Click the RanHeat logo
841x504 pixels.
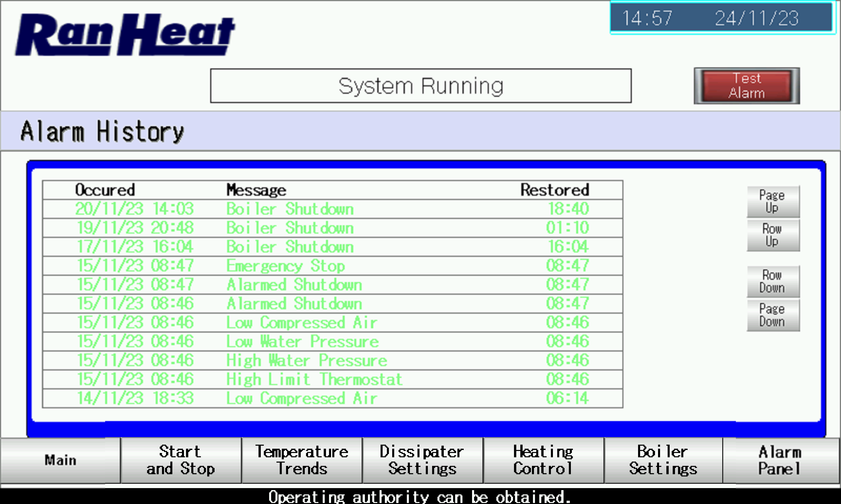pos(125,34)
